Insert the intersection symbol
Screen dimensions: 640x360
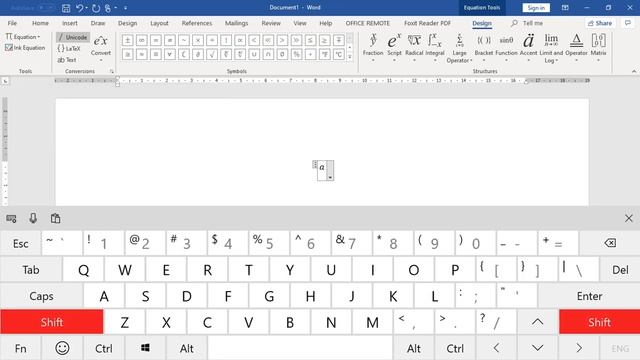tap(268, 54)
